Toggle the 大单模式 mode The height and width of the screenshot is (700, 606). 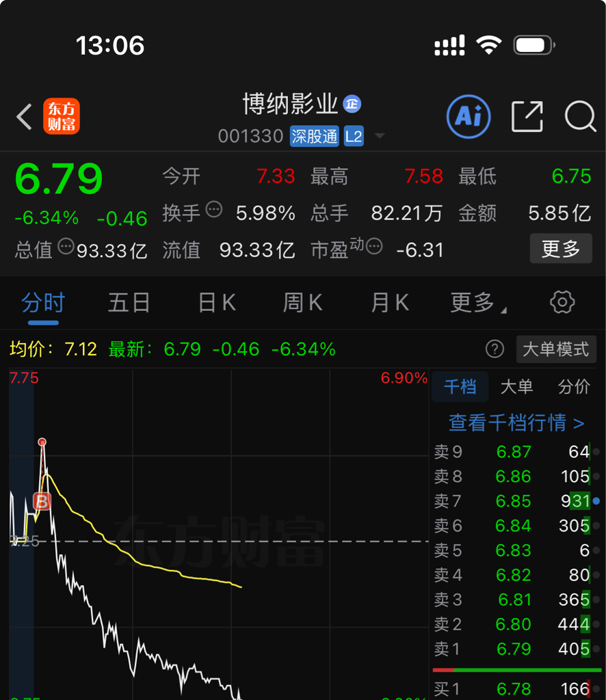point(556,349)
